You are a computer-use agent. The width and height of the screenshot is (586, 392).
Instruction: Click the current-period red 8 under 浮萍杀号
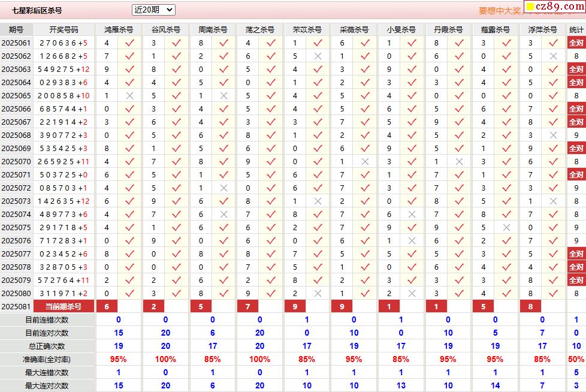pos(530,306)
